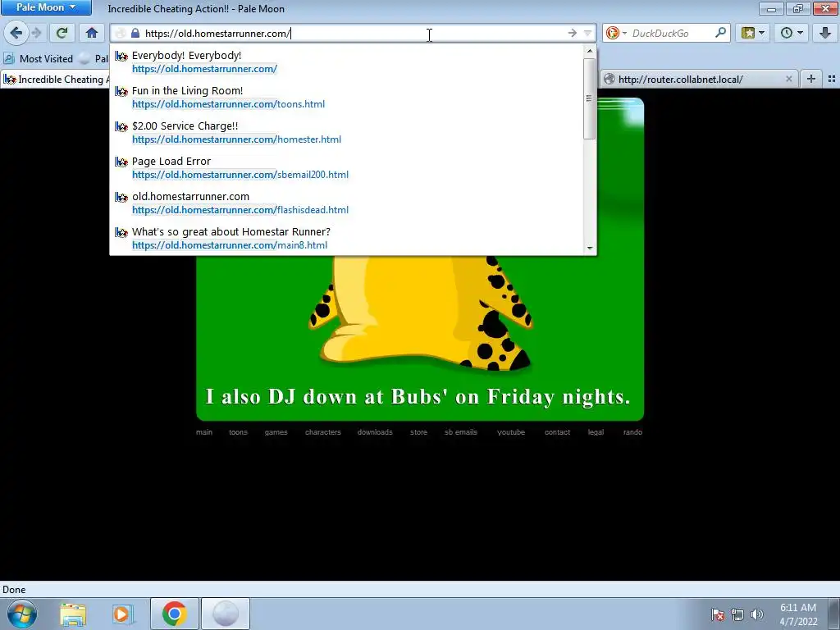Click the go arrow in address bar
840x630 pixels.
tap(572, 33)
